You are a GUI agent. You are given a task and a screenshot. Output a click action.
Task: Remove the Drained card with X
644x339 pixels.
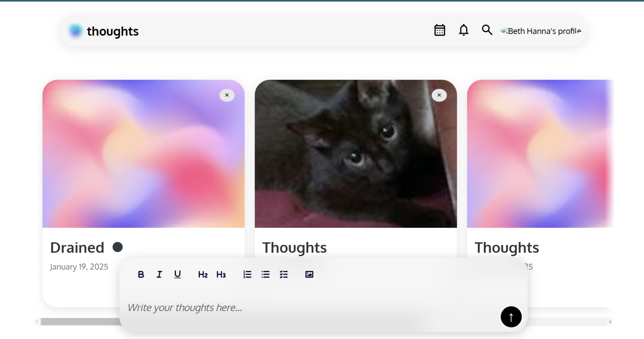[227, 95]
